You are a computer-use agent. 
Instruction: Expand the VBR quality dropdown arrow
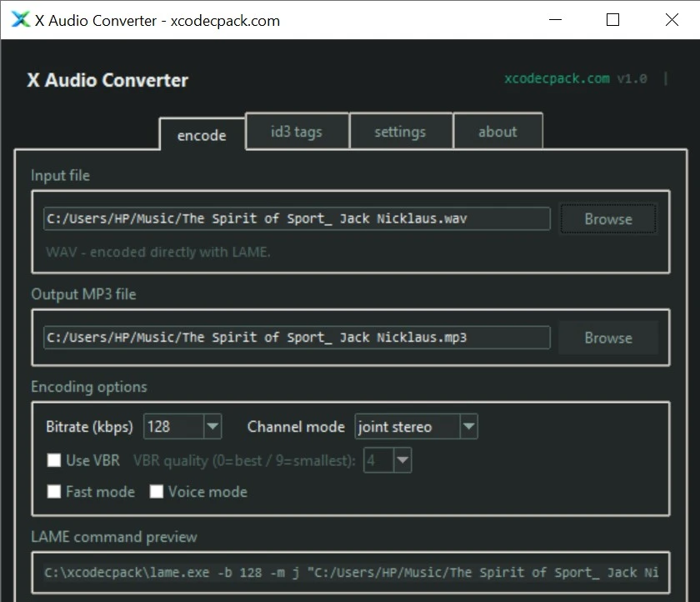[402, 460]
